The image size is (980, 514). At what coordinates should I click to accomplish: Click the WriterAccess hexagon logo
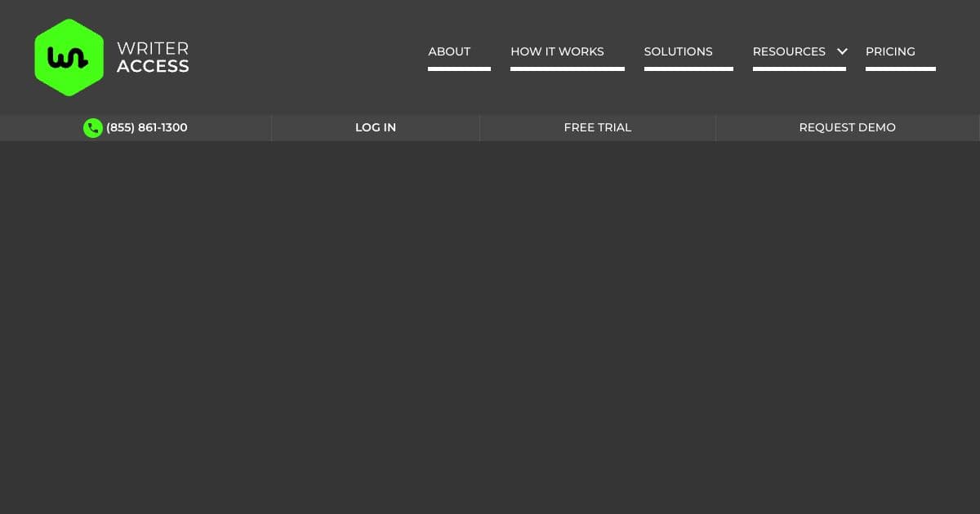click(69, 56)
